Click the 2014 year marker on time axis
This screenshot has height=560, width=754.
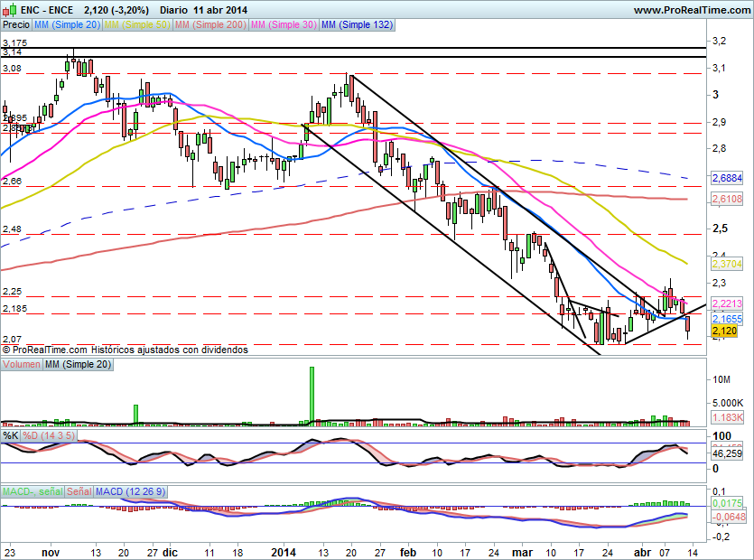[284, 550]
